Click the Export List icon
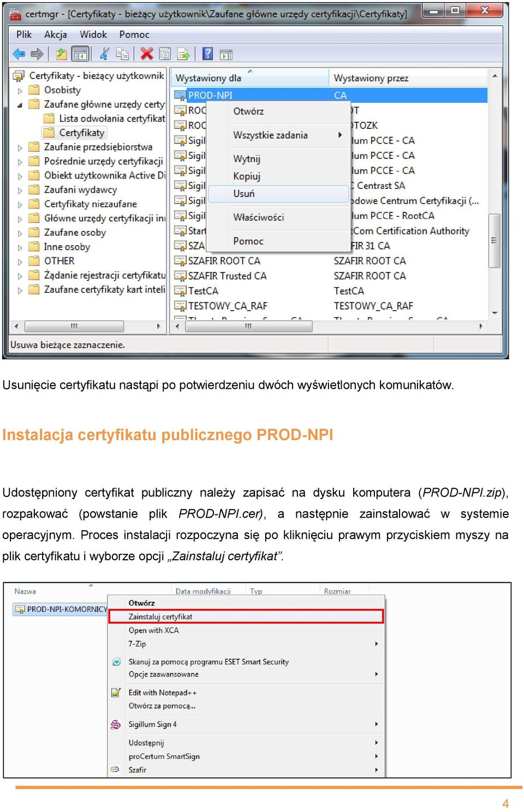 click(x=183, y=54)
